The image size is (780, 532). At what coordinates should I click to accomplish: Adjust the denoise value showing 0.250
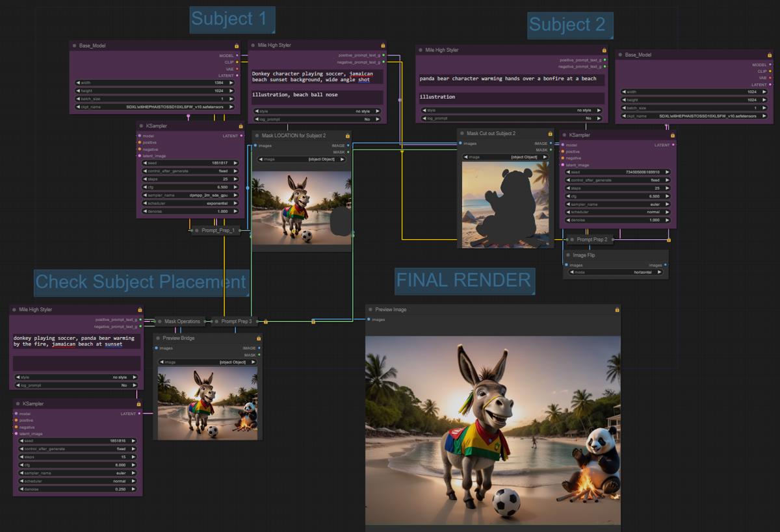coord(78,488)
